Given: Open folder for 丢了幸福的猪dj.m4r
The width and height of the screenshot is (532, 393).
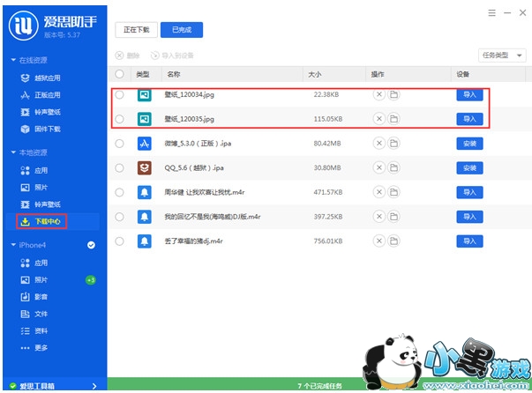Looking at the screenshot, I should coord(393,241).
